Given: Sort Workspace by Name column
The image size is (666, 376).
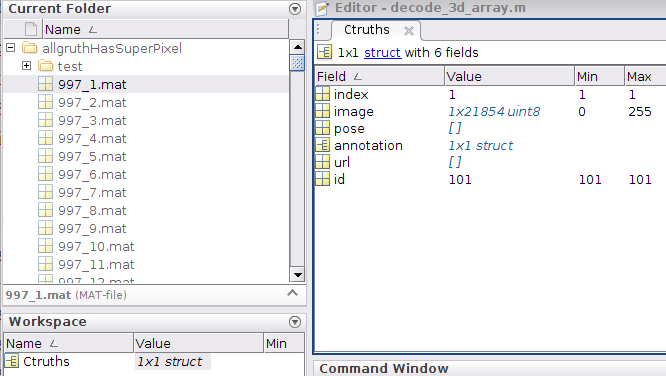Looking at the screenshot, I should (69, 343).
